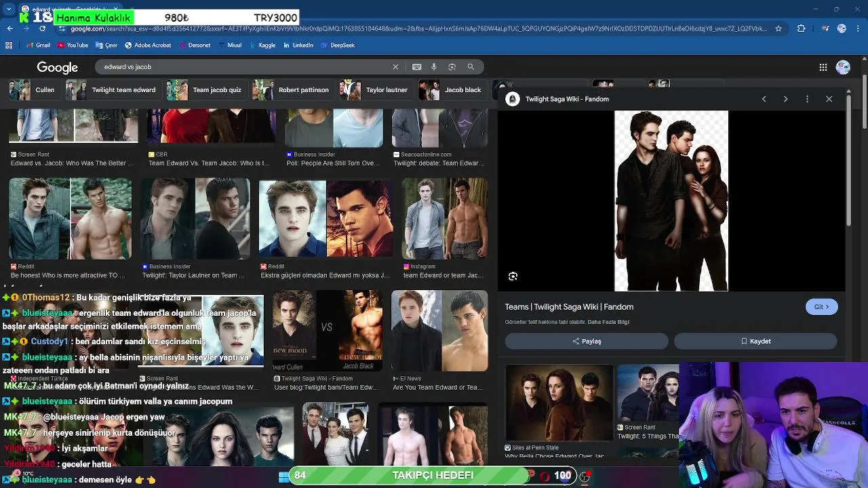Open the Miuul bookmark
This screenshot has width=868, height=488.
(x=230, y=45)
